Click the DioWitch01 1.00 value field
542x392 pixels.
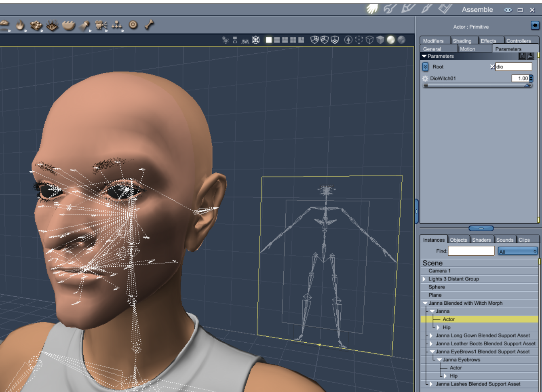coord(520,78)
